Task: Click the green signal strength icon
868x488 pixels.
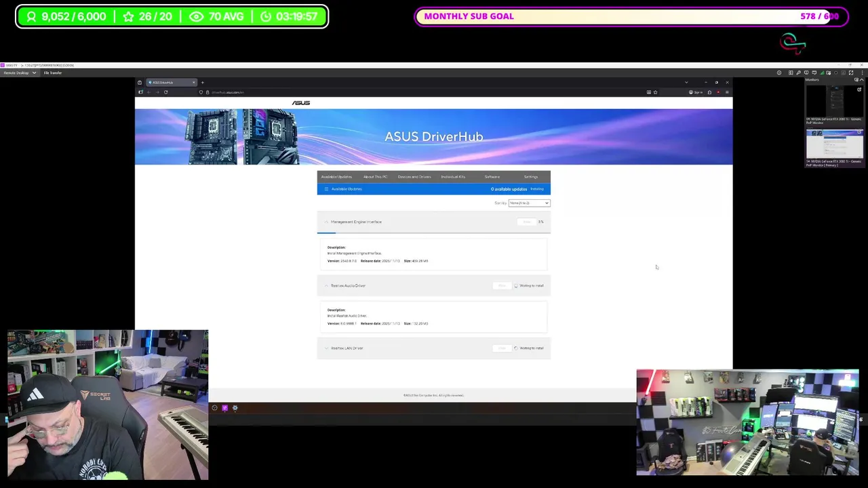Action: click(822, 73)
